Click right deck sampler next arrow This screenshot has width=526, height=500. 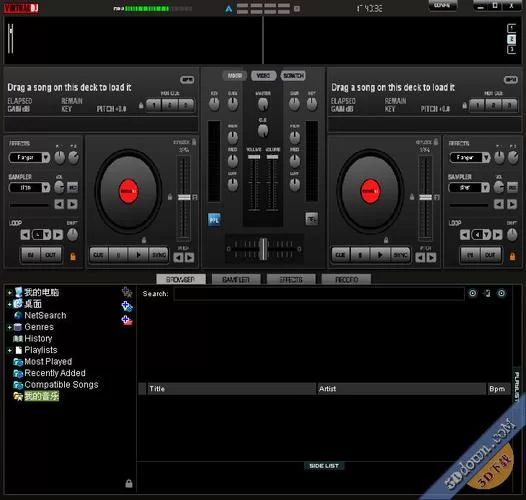(512, 204)
